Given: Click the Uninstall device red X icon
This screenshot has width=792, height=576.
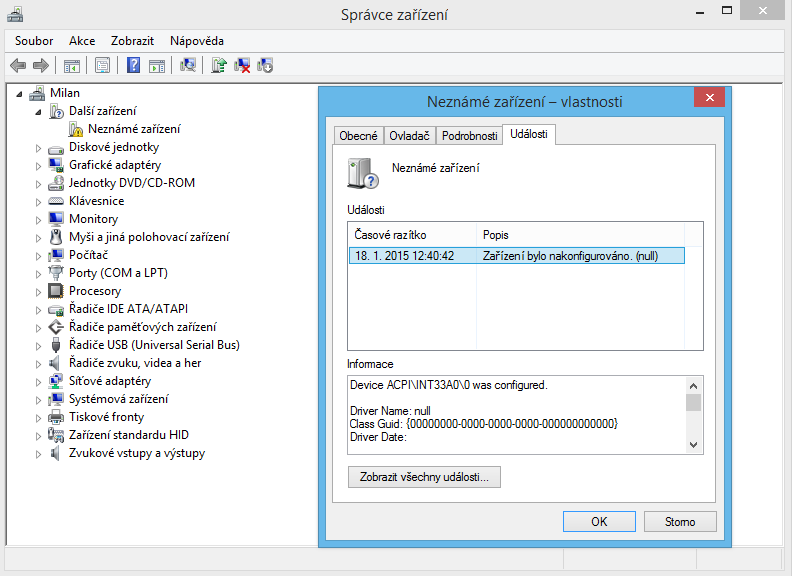Looking at the screenshot, I should tap(242, 66).
